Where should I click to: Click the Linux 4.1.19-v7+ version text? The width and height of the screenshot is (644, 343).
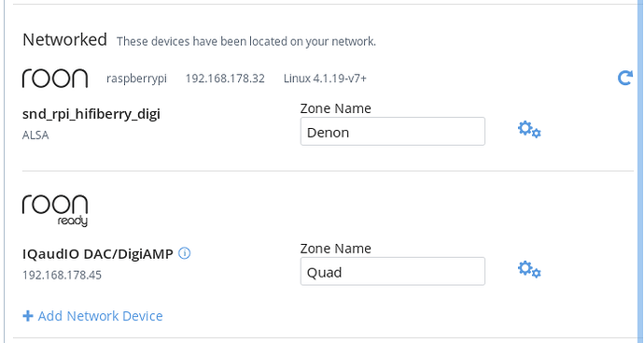325,79
